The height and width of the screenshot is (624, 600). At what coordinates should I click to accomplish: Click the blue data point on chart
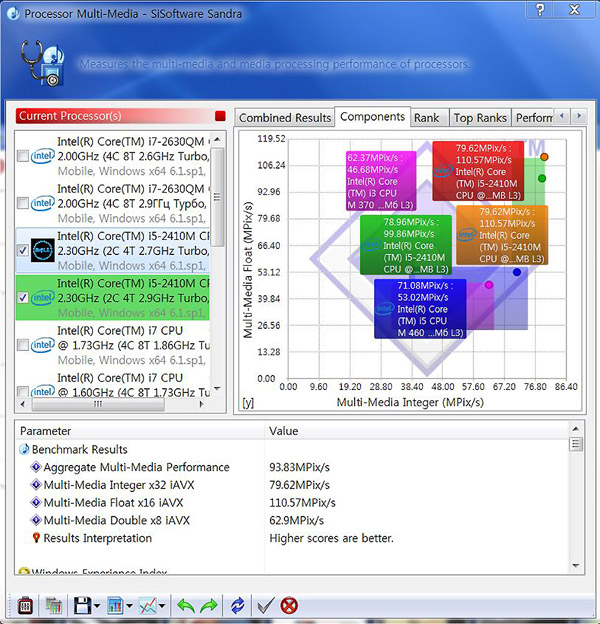point(517,272)
